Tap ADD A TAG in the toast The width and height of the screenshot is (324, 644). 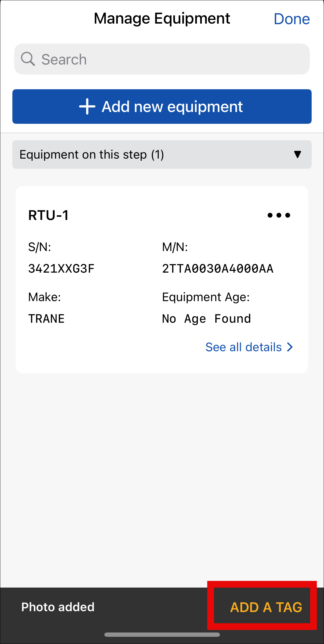click(266, 607)
